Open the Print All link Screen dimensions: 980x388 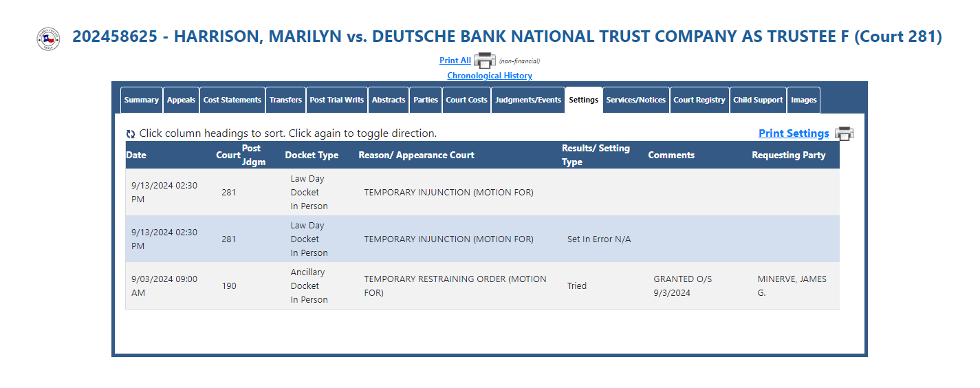point(455,61)
